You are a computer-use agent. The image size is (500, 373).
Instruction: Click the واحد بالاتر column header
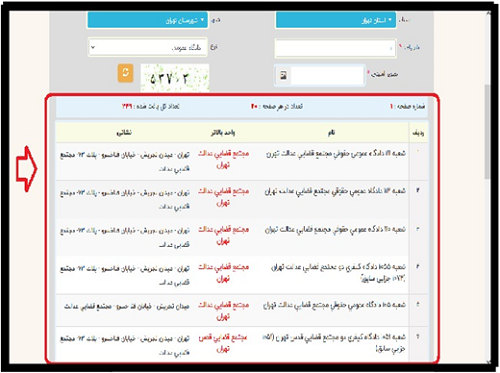click(223, 133)
